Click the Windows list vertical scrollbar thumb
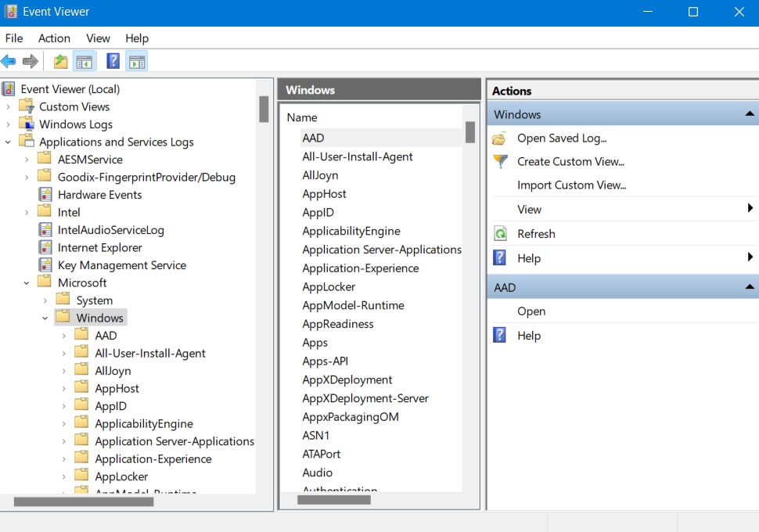Screen dimensions: 759x532 click(x=470, y=131)
